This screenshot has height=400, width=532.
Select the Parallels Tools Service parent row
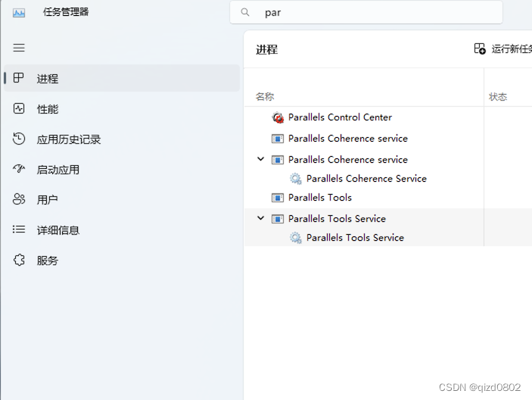[364, 219]
